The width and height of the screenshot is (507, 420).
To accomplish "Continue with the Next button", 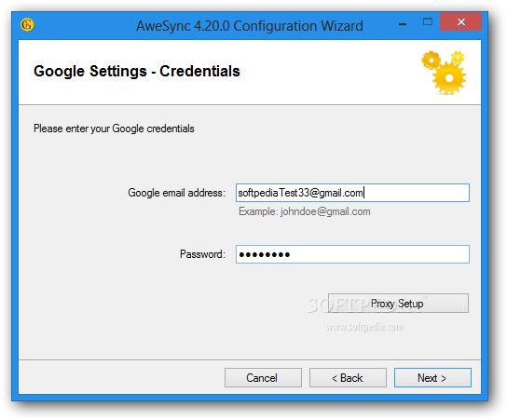I will click(432, 378).
